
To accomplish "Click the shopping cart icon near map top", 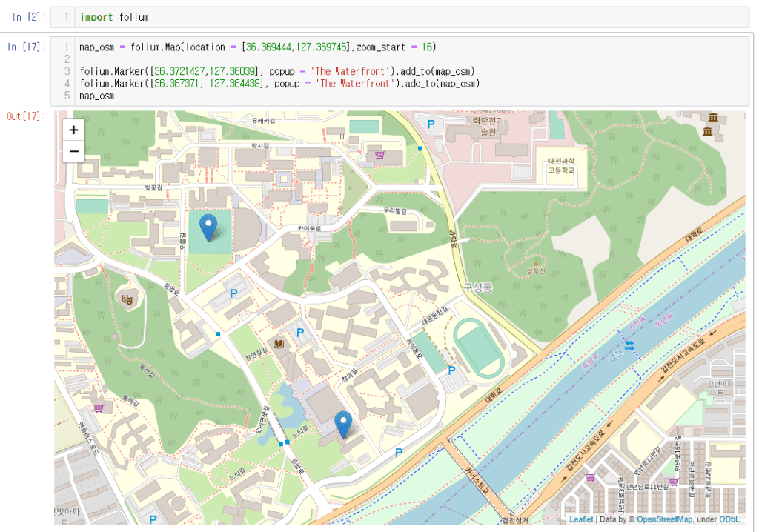I will tap(379, 155).
